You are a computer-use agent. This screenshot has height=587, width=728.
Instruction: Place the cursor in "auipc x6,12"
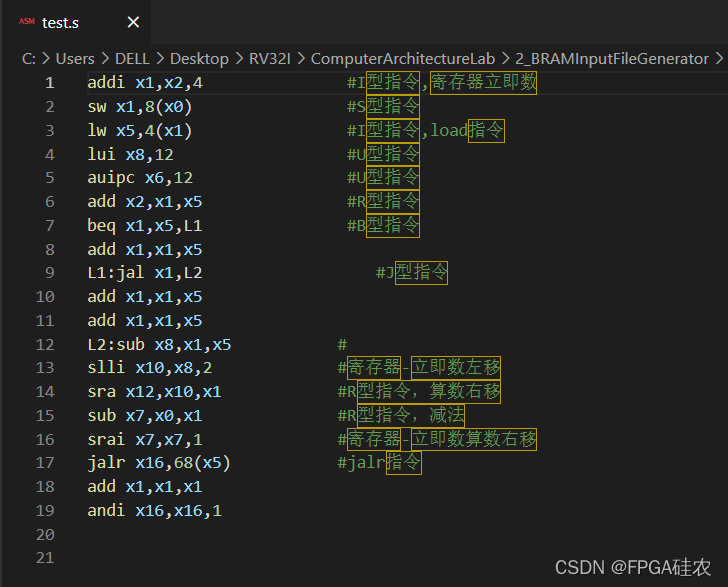tap(140, 178)
